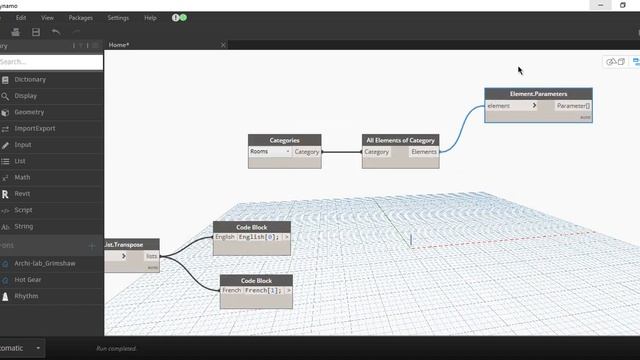Click the Revit R icon
Screen dimensions: 640x360
pos(5,194)
